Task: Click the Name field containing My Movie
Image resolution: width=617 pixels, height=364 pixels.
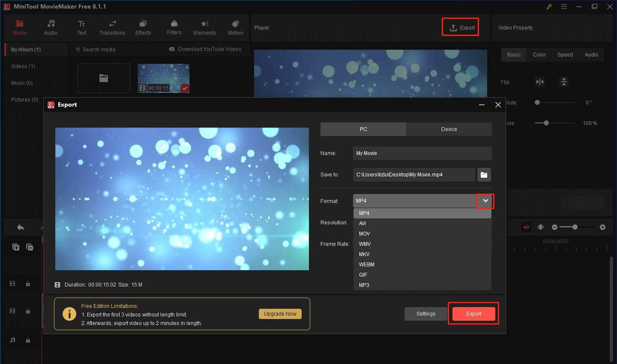Action: 422,153
